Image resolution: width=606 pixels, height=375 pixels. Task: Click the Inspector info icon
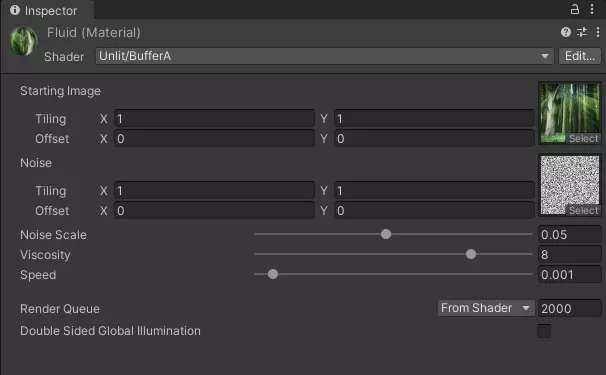click(15, 10)
